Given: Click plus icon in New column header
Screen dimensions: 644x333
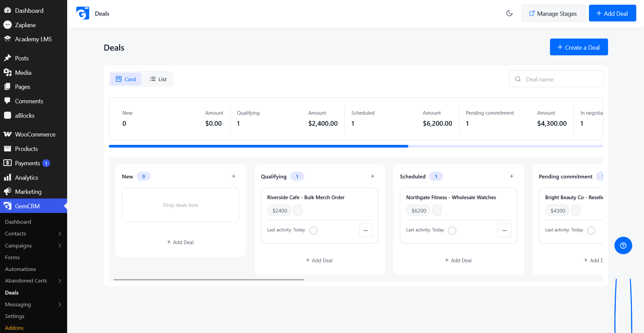Looking at the screenshot, I should coord(234,176).
